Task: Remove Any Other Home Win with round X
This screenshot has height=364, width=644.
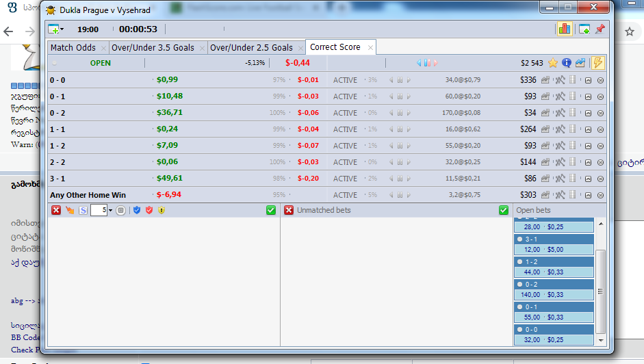Action: 600,196
